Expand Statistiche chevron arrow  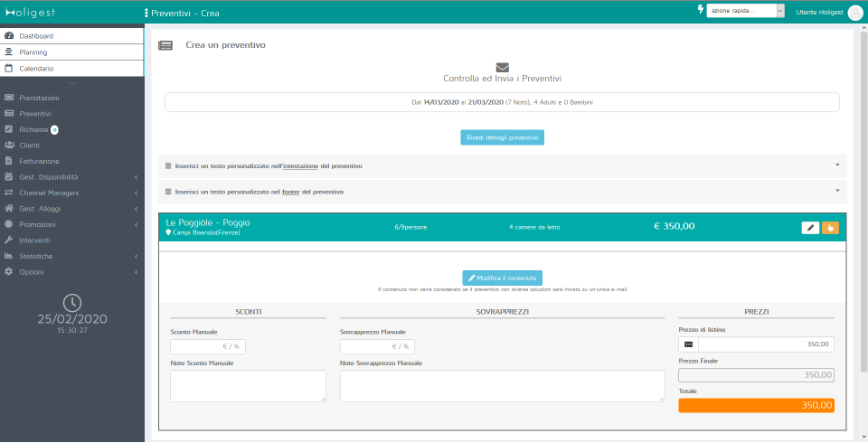[x=137, y=257]
